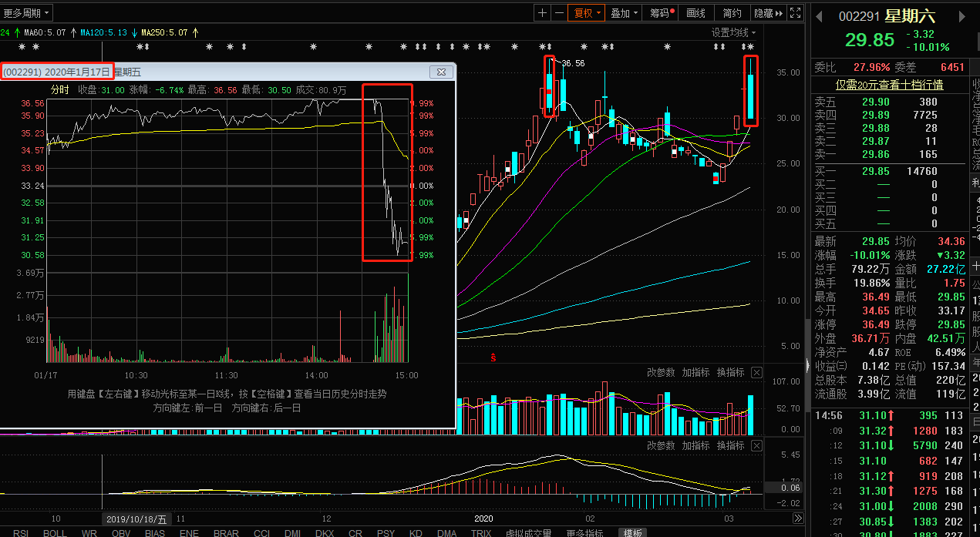This screenshot has height=537, width=980.
Task: Zoom in chart with the plus button
Action: [543, 13]
